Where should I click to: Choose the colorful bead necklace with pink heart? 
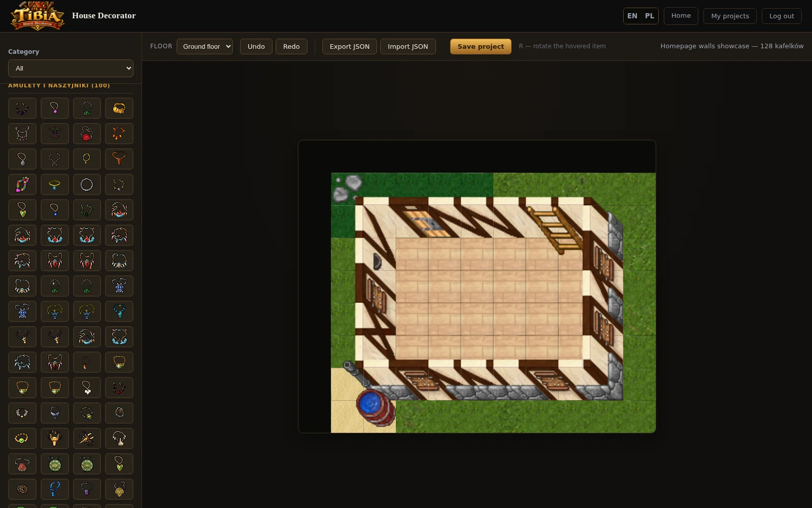point(22,184)
